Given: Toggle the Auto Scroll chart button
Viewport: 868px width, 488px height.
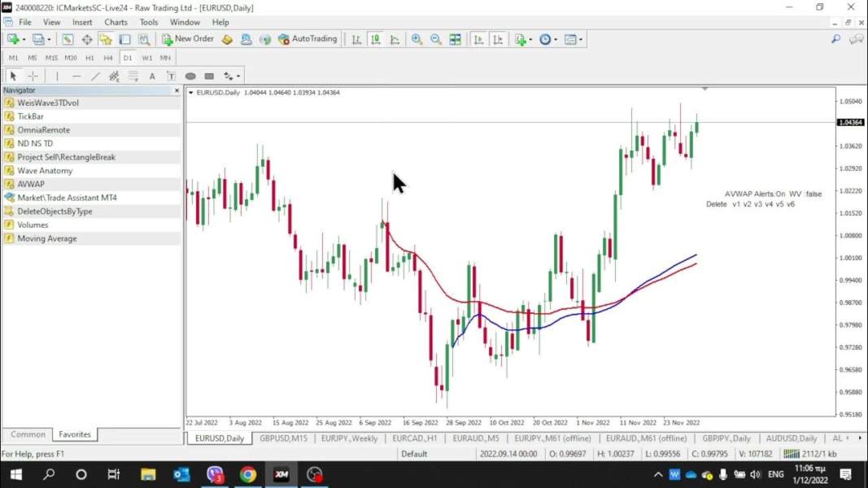Looking at the screenshot, I should pos(478,39).
